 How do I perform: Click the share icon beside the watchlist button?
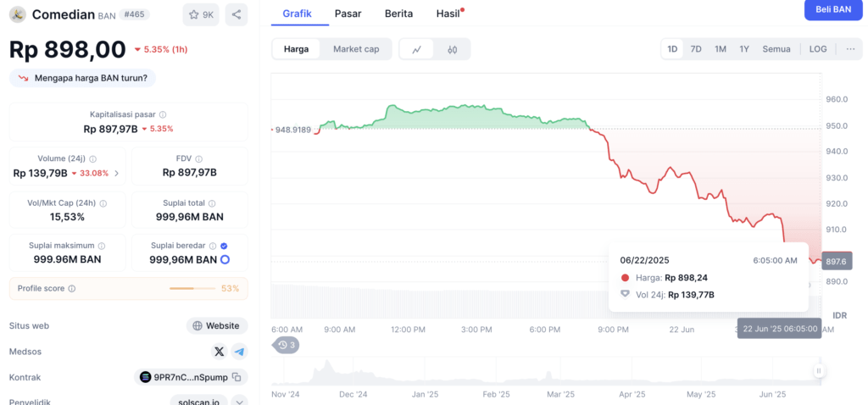[236, 15]
